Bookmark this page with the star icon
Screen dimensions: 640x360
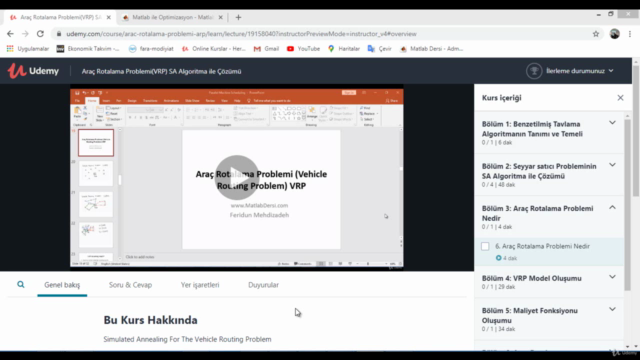tap(596, 34)
